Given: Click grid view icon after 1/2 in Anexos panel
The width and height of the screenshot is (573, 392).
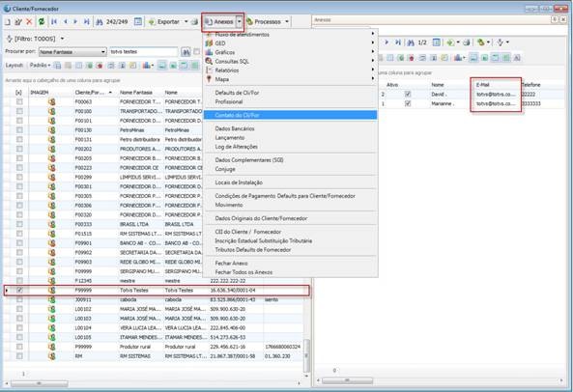Looking at the screenshot, I should 437,42.
